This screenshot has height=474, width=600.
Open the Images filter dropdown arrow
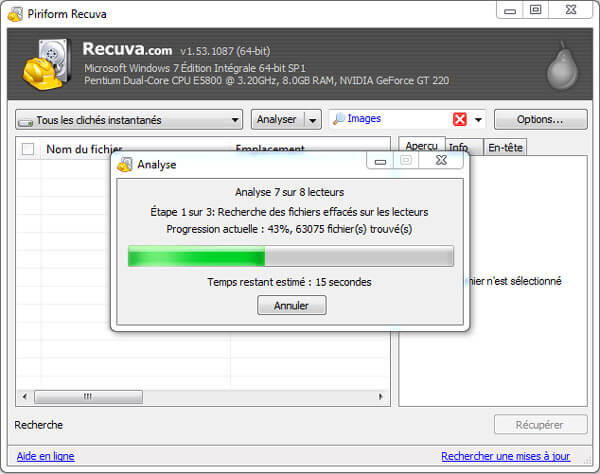pos(478,120)
